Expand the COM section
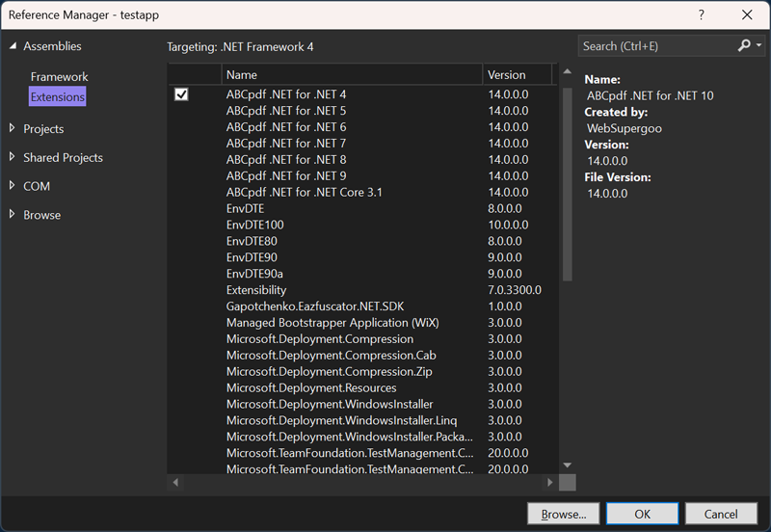 click(x=13, y=185)
